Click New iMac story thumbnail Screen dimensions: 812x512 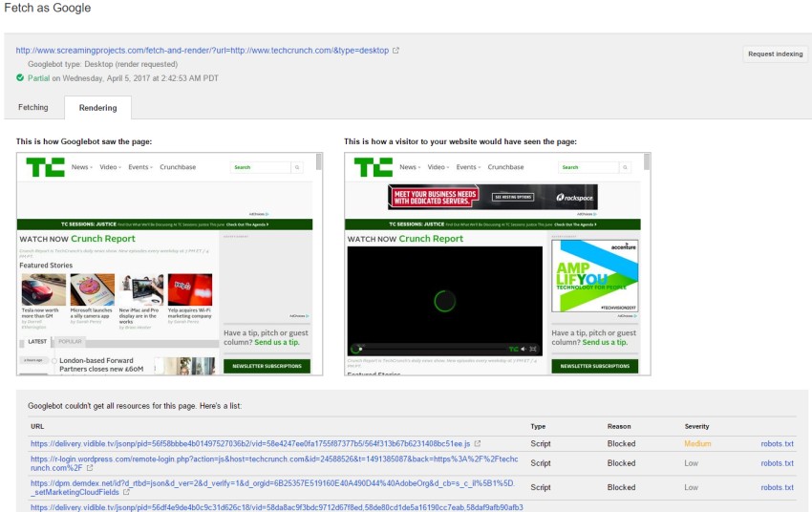click(140, 289)
